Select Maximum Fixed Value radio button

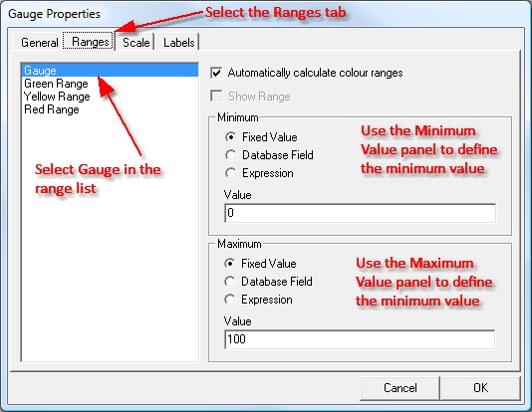230,264
